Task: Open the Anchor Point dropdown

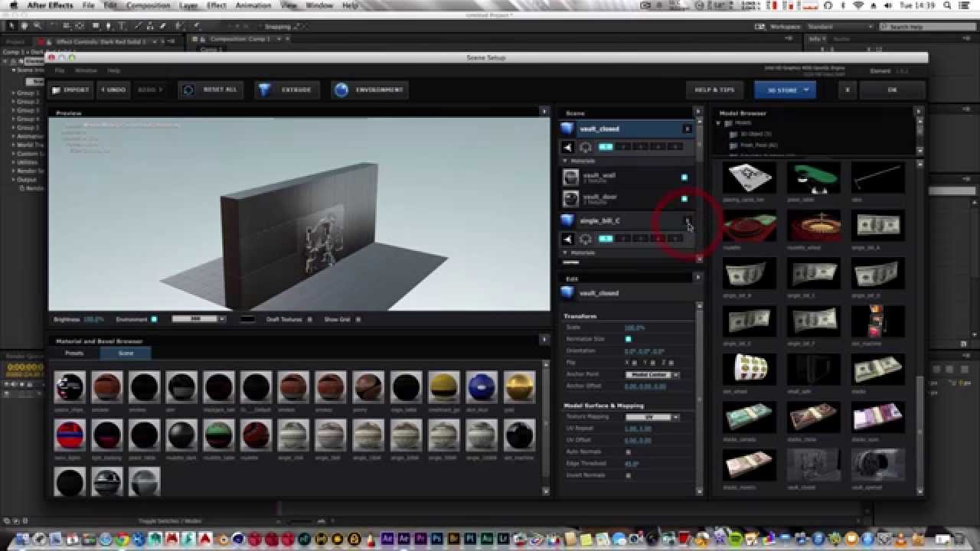Action: coord(652,375)
